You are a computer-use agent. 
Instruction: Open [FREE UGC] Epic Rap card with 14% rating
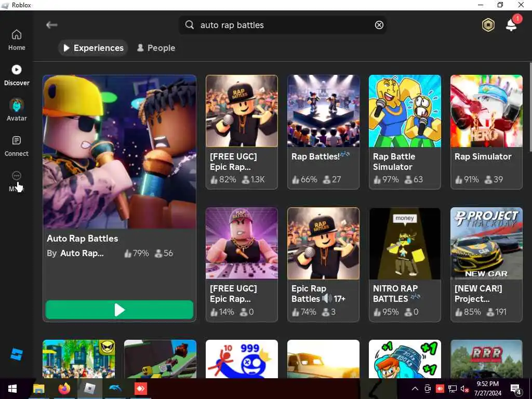242,264
